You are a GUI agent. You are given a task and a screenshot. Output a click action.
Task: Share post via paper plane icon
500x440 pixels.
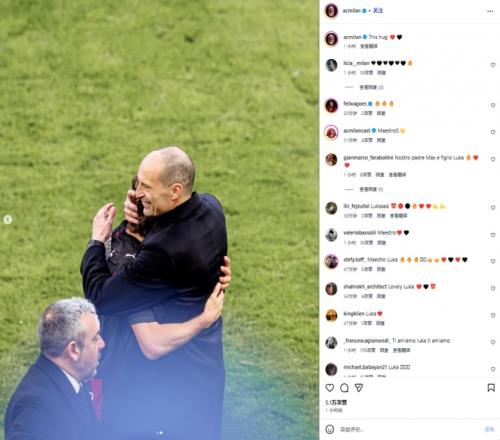coord(359,388)
